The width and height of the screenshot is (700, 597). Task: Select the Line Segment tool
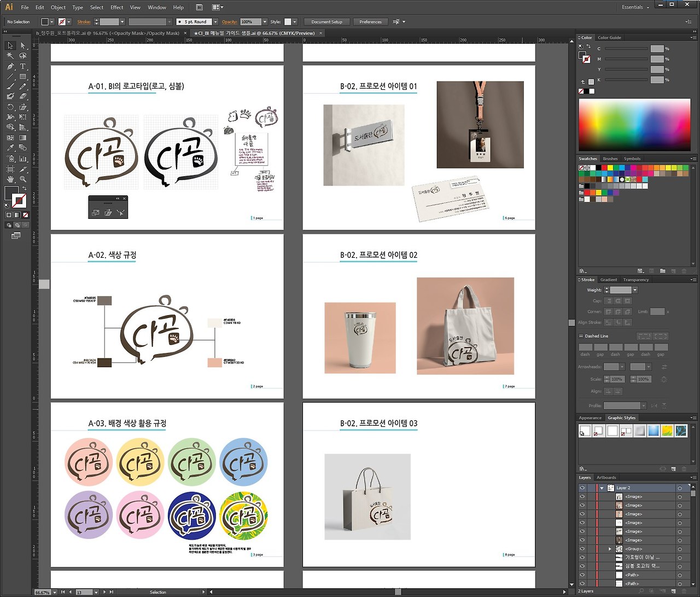(10, 77)
